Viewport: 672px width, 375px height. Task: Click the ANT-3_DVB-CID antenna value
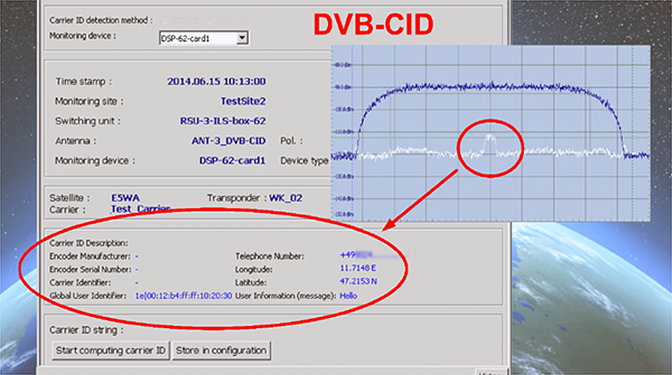tap(228, 141)
